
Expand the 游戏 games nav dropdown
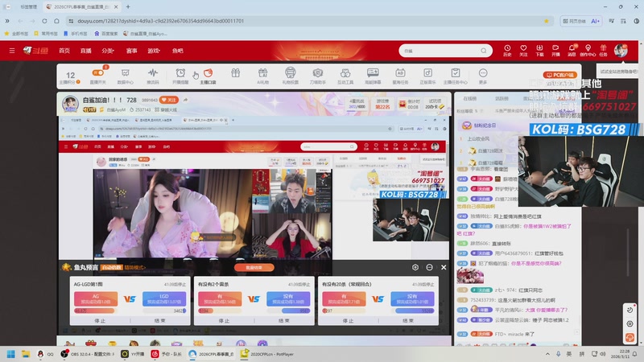[154, 51]
